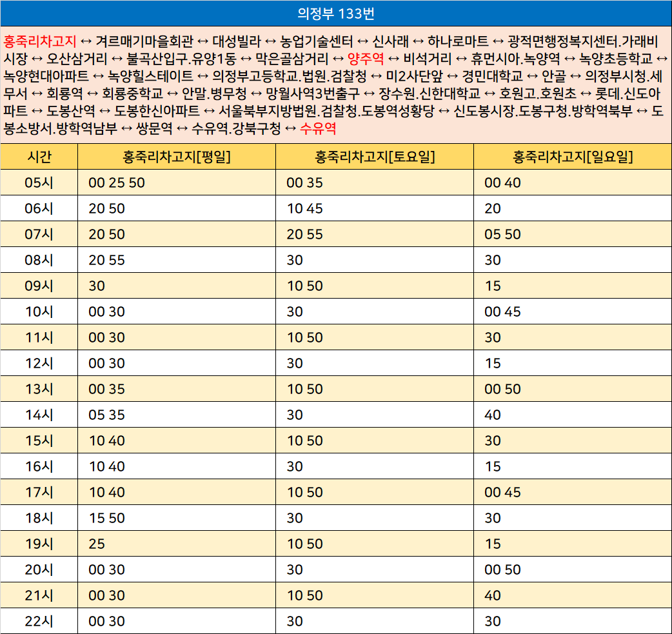Select the stop 회룡중학교 in the route
The image size is (672, 634).
coord(132,94)
